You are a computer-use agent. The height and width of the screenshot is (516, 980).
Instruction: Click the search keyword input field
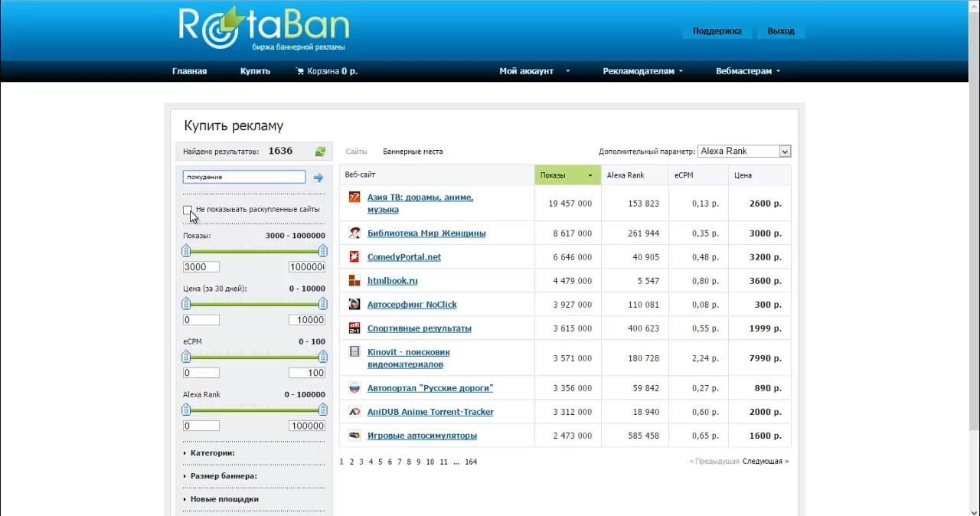pyautogui.click(x=244, y=177)
